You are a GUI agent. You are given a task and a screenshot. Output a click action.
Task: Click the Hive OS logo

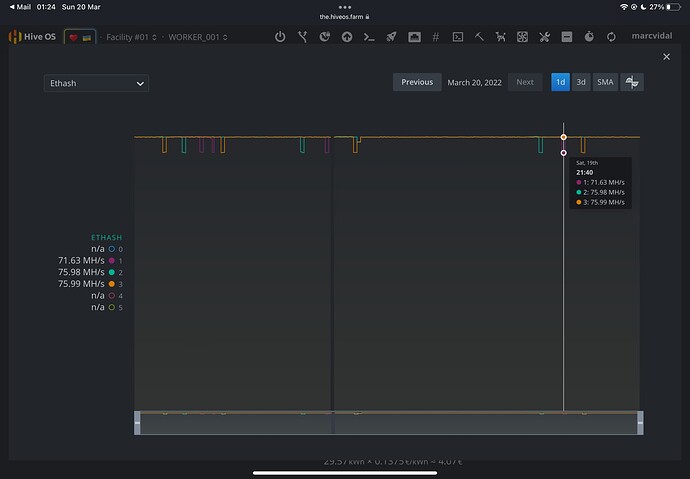[32, 37]
